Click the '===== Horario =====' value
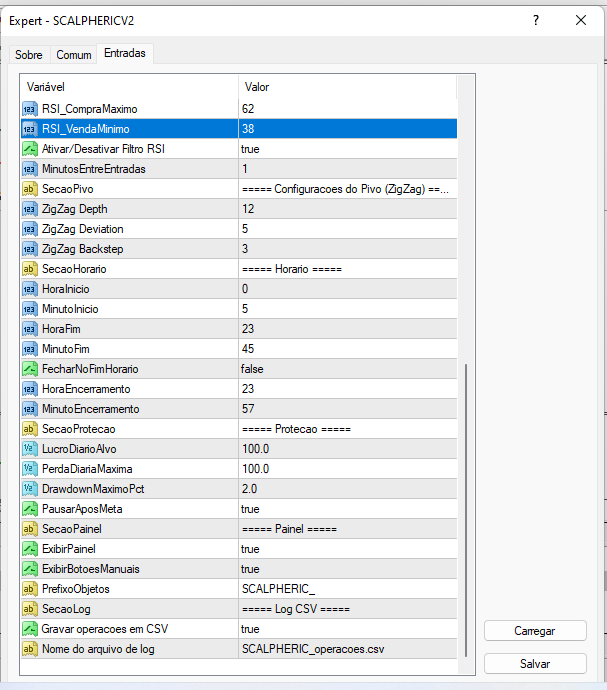 (292, 269)
